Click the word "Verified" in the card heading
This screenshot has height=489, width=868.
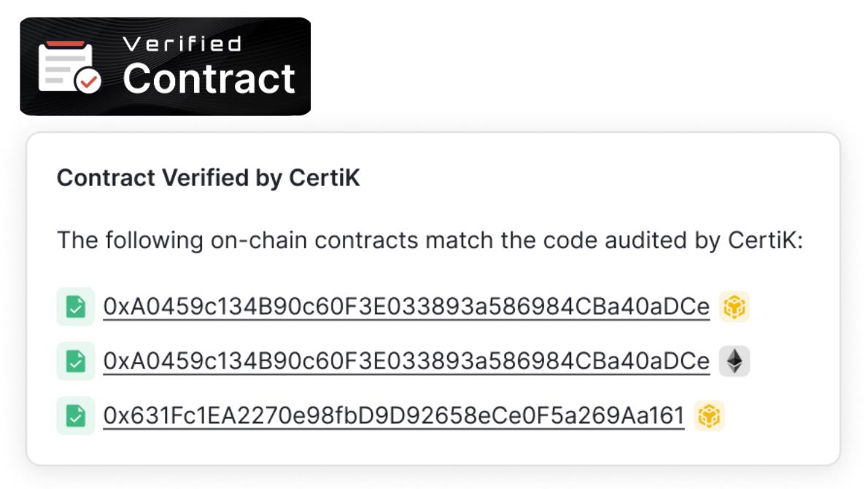point(188,178)
